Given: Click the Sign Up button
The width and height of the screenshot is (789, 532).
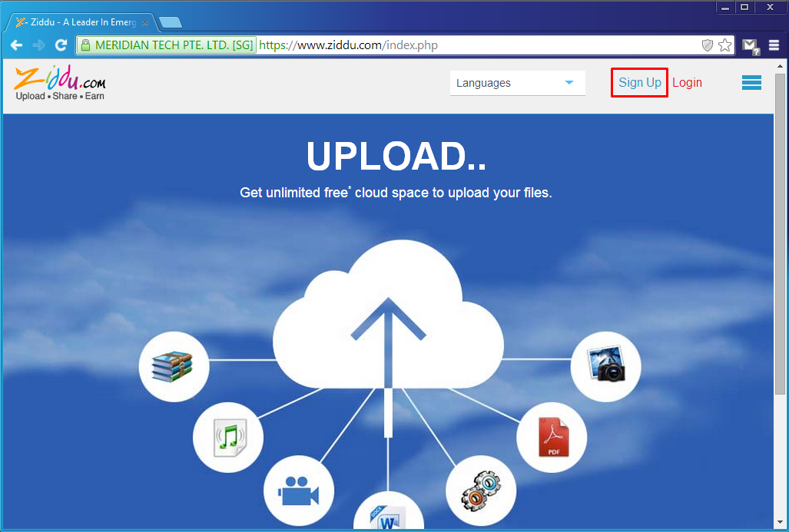Looking at the screenshot, I should click(x=639, y=82).
